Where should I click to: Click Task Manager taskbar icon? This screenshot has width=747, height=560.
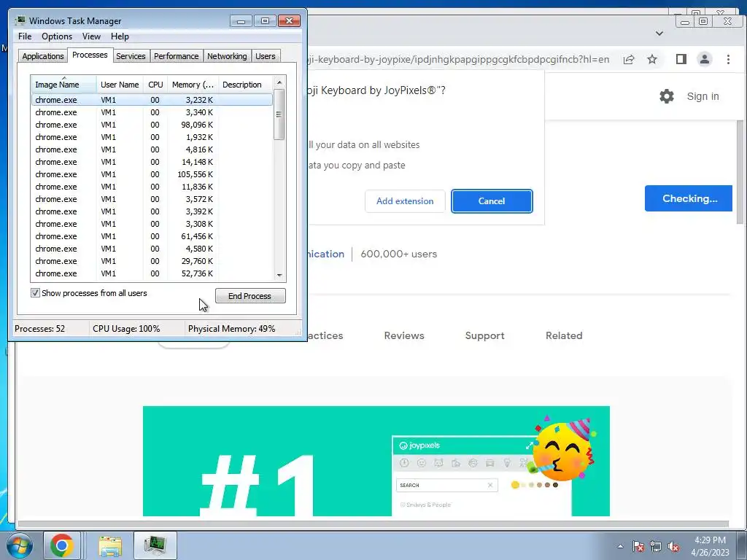(x=155, y=545)
